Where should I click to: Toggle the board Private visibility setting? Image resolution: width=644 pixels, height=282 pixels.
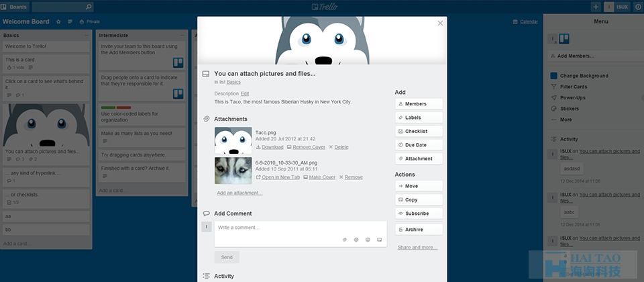(x=89, y=21)
